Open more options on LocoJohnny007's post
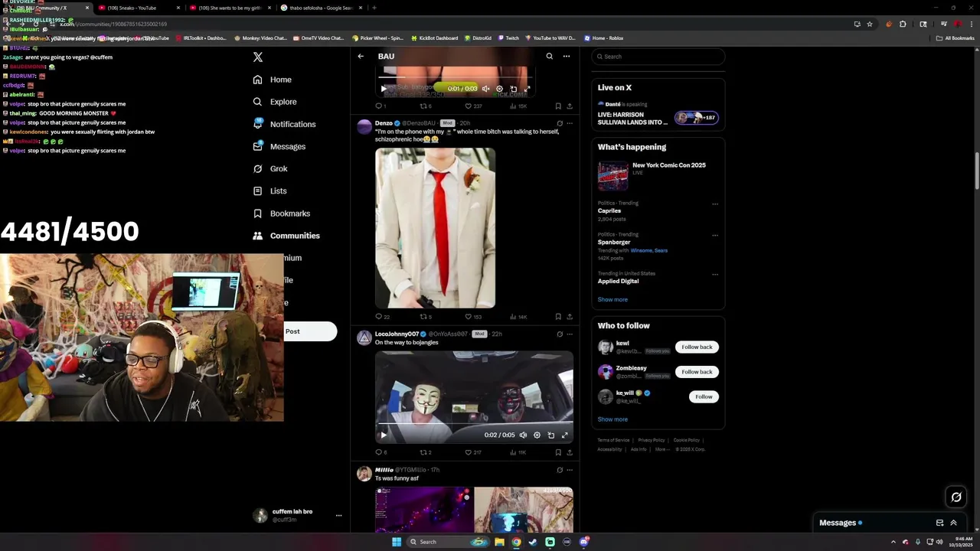The height and width of the screenshot is (551, 980). 570,334
